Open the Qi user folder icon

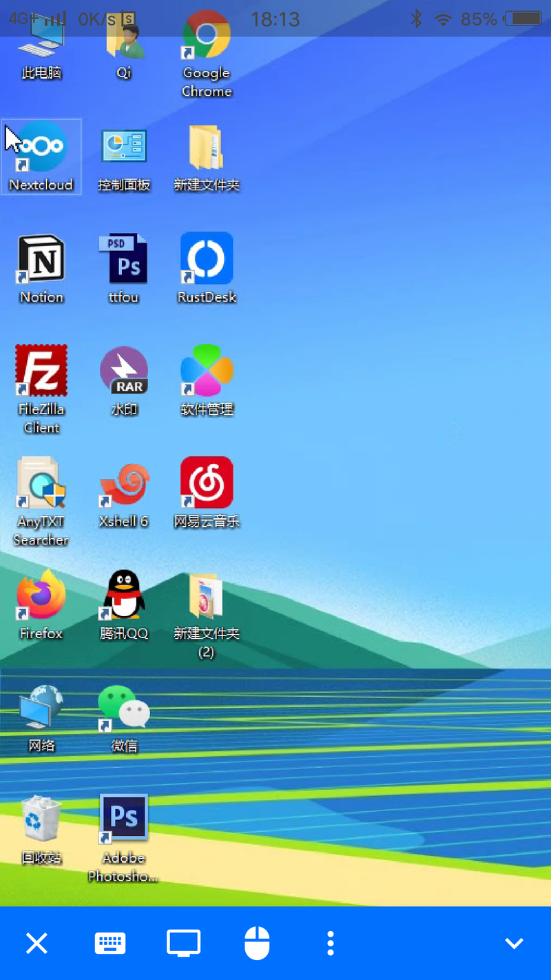click(x=124, y=45)
